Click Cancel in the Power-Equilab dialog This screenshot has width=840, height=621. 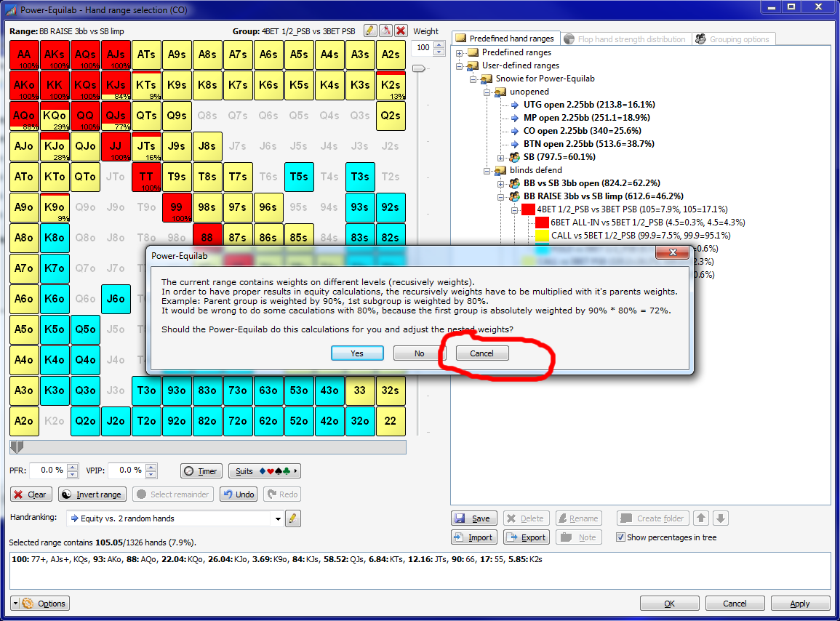tap(481, 353)
